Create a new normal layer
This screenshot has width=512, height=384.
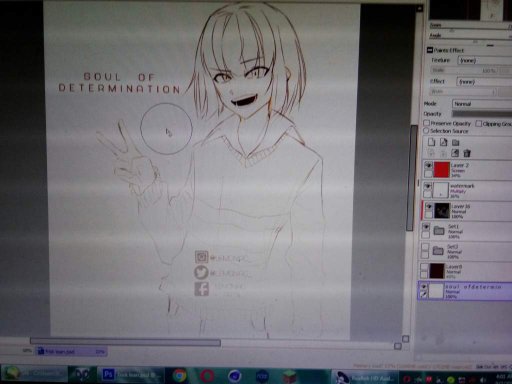point(432,142)
